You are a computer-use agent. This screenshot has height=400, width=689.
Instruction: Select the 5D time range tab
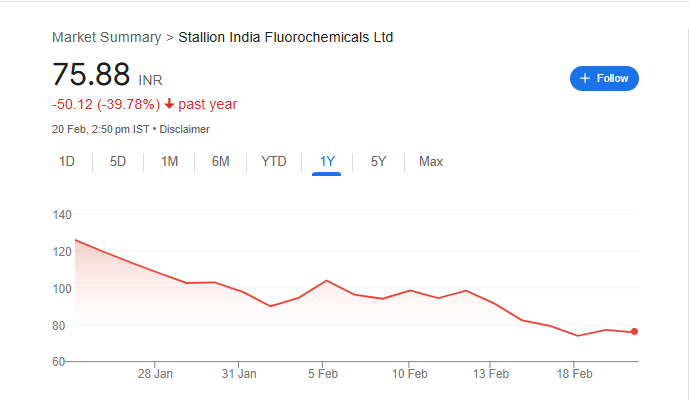click(x=118, y=161)
